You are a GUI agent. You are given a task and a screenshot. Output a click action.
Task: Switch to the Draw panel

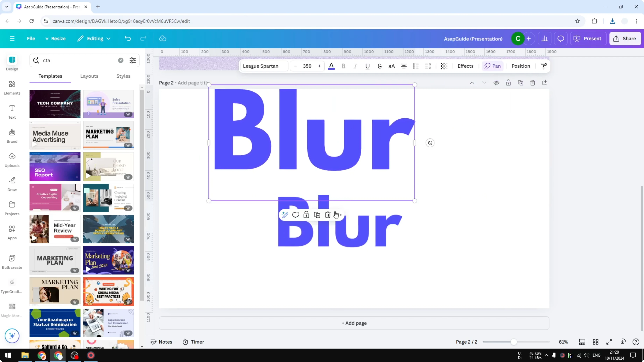click(x=12, y=184)
